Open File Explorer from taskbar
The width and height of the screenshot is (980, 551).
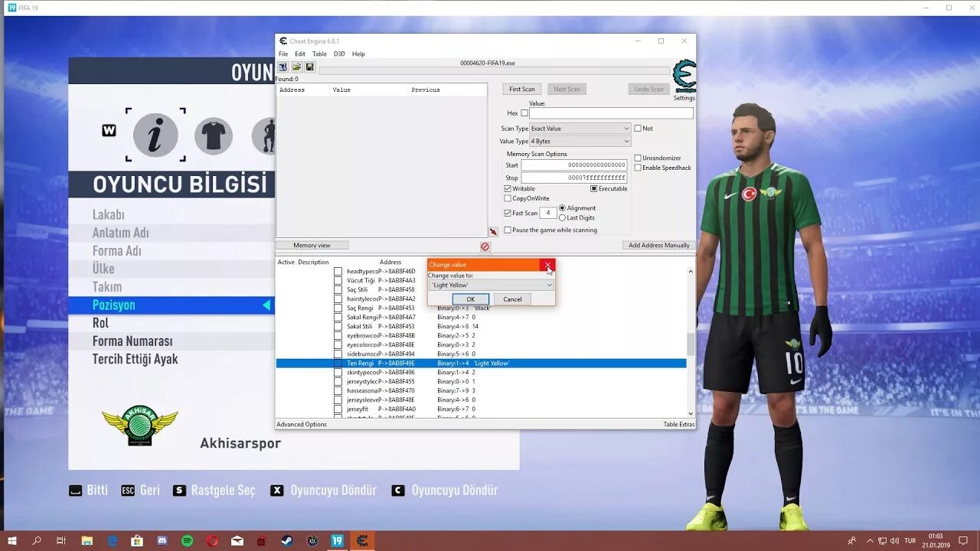click(87, 540)
